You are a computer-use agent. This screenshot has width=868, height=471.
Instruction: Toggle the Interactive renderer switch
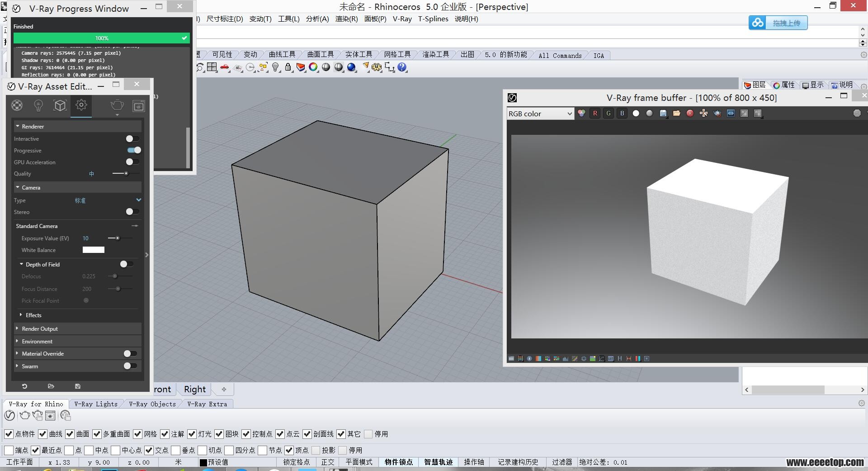click(x=132, y=138)
